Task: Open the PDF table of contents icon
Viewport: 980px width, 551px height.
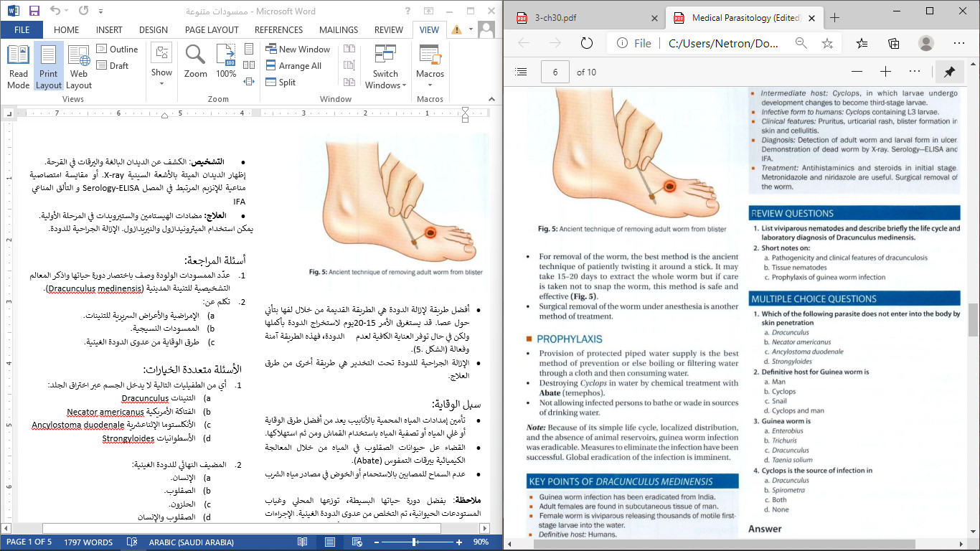Action: coord(522,72)
